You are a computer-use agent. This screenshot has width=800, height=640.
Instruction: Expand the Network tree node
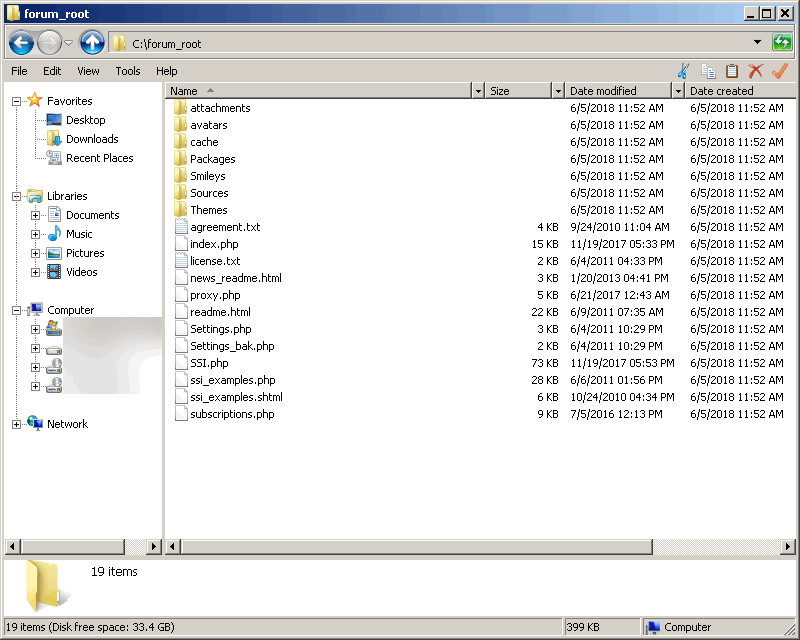[x=16, y=425]
